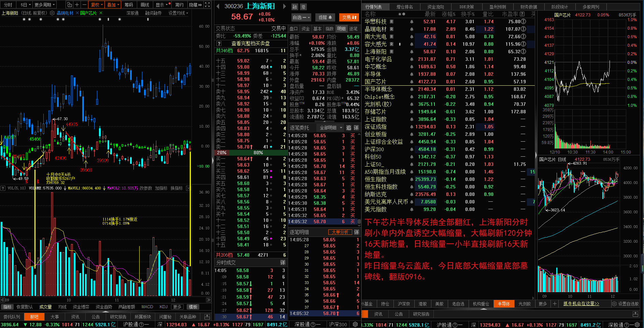Go to next stock with right arrow
This screenshot has width=644, height=328.
(x=284, y=6)
